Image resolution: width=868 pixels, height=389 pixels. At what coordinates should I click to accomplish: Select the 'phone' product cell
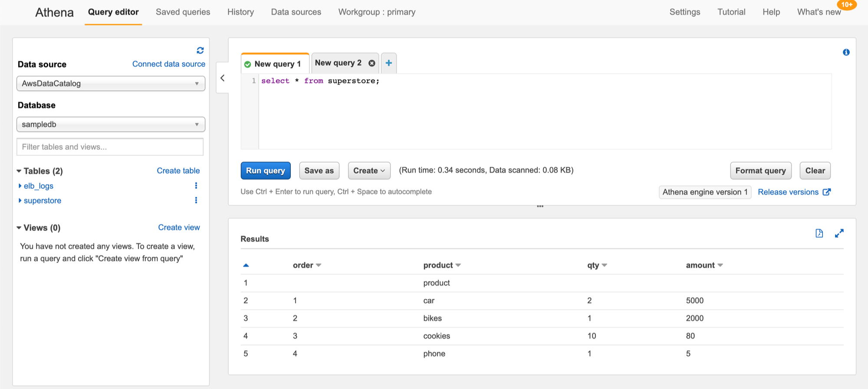click(x=434, y=354)
